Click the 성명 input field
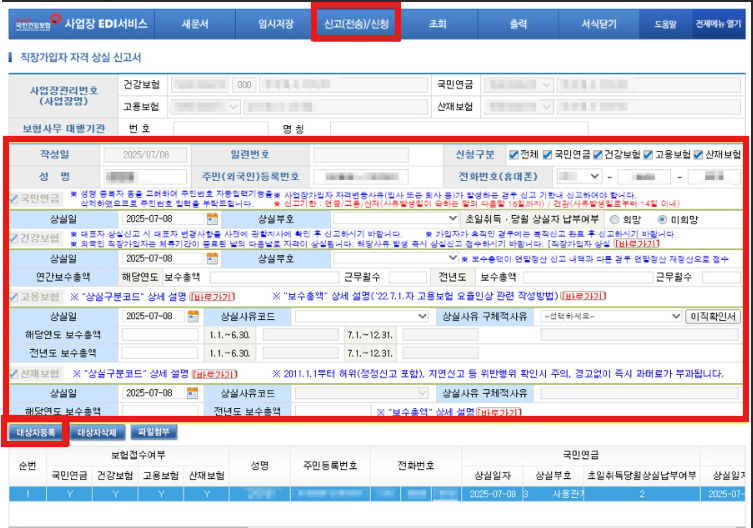Screen dimensions: 753x528 pos(145,176)
